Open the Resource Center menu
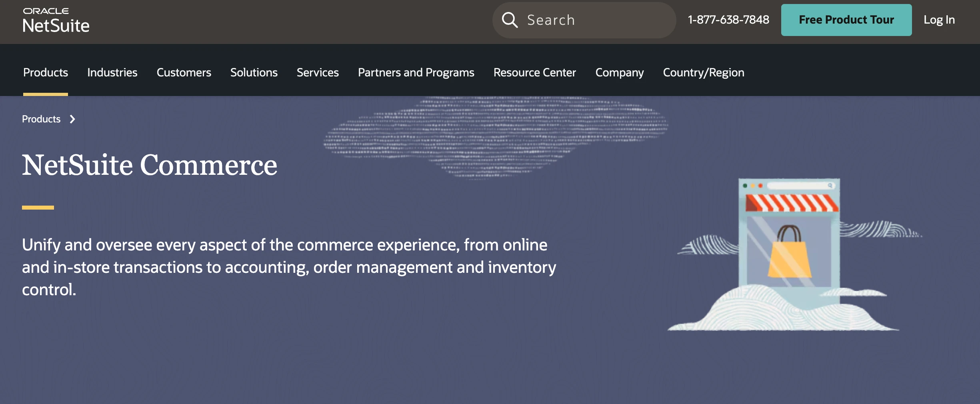The height and width of the screenshot is (404, 980). (x=535, y=72)
